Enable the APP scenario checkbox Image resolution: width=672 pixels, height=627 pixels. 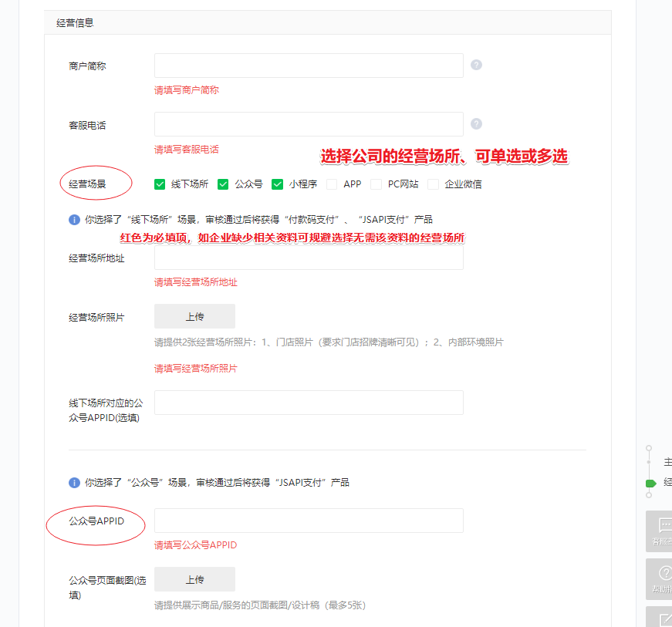pyautogui.click(x=332, y=184)
